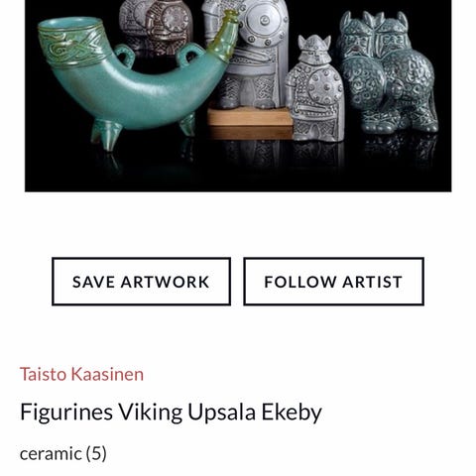Select the dark green twin Viking figure
This screenshot has width=476, height=476.
pos(388,71)
